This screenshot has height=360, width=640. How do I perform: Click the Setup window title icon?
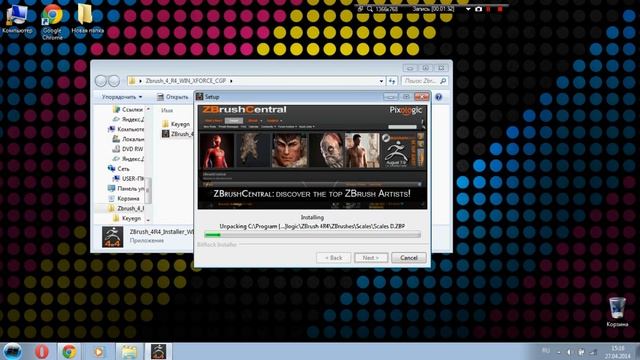200,97
